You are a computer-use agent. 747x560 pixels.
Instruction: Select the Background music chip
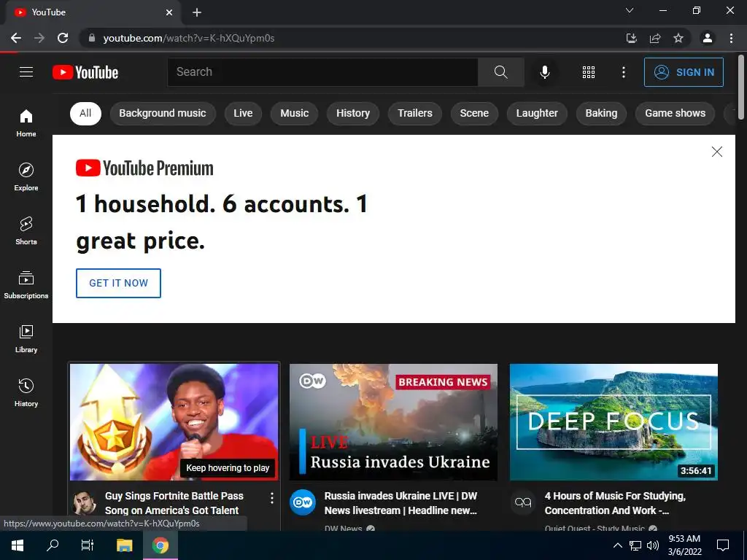pyautogui.click(x=163, y=113)
